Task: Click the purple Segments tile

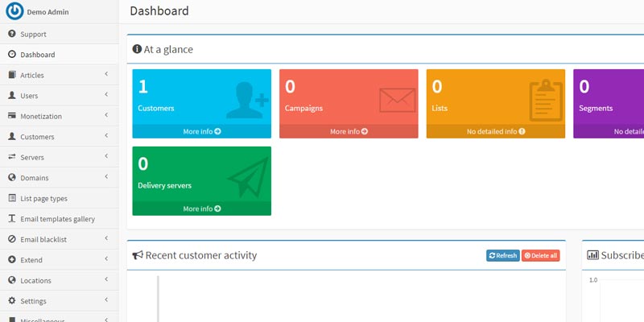Action: click(x=609, y=98)
